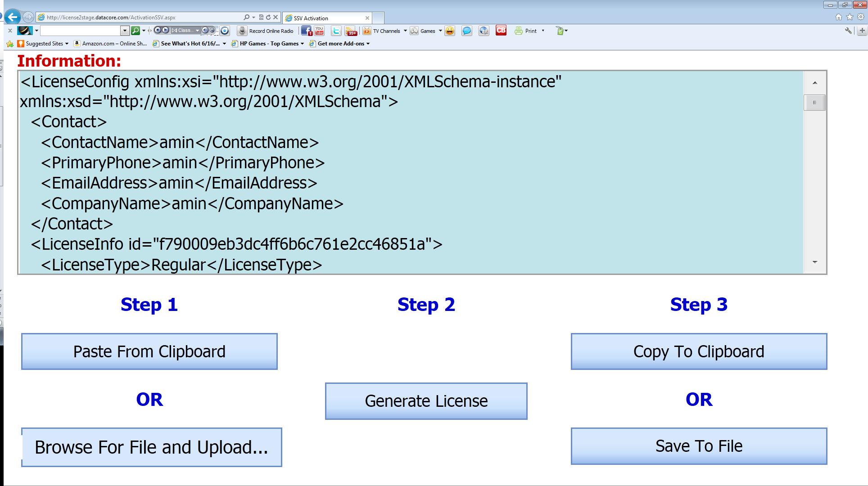The image size is (868, 486).
Task: Click the YouTube toolbar icon
Action: pos(319,31)
